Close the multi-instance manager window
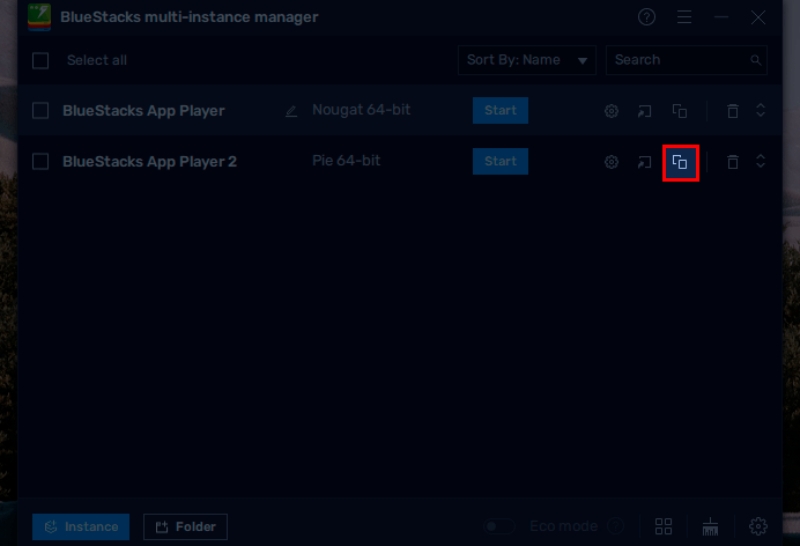 (x=758, y=17)
